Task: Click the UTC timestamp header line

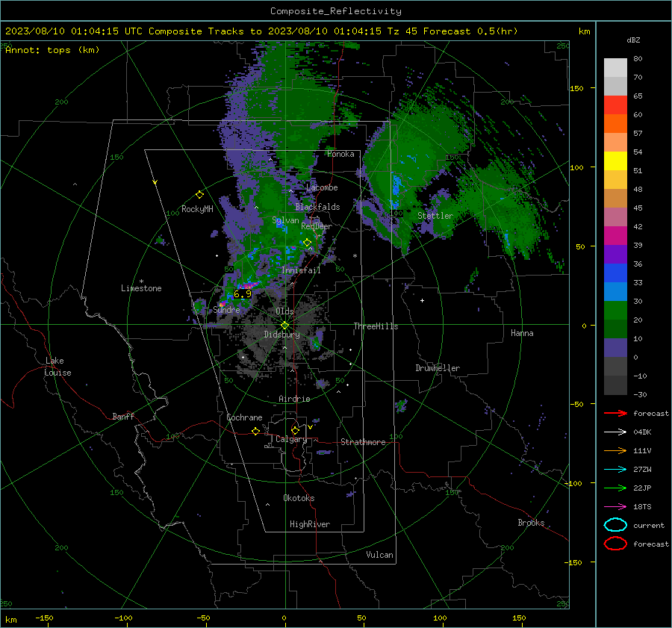Action: point(261,31)
